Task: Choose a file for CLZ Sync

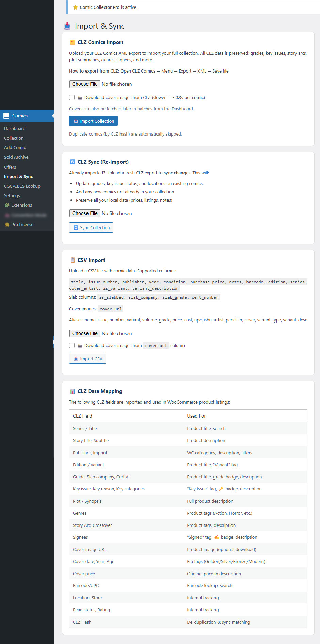Action: click(85, 213)
